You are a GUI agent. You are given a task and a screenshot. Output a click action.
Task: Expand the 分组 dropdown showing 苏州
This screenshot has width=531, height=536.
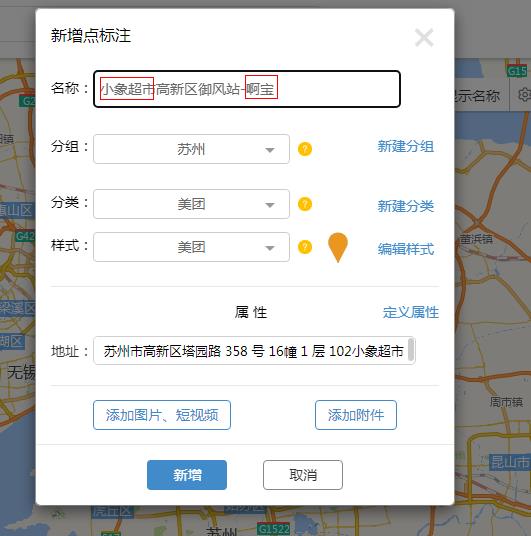click(191, 149)
